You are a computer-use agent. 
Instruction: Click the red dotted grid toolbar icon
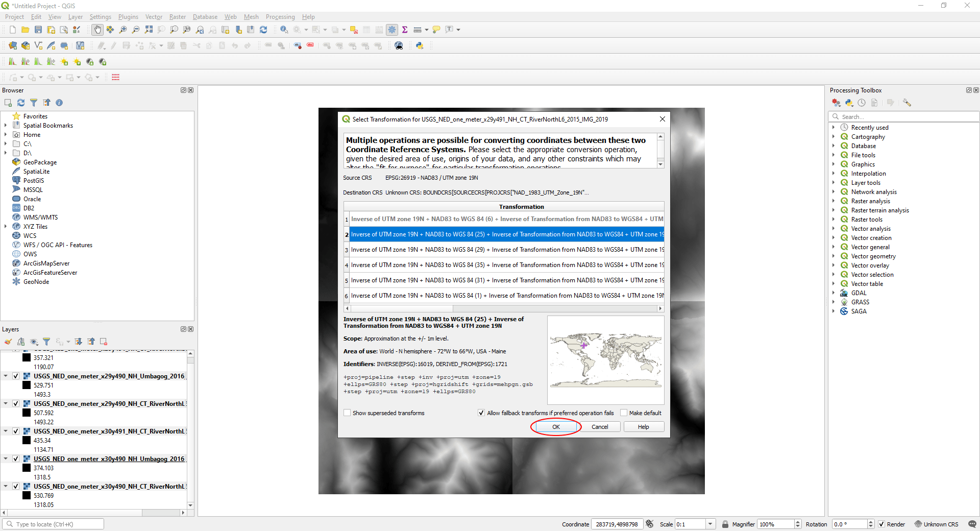pos(116,77)
